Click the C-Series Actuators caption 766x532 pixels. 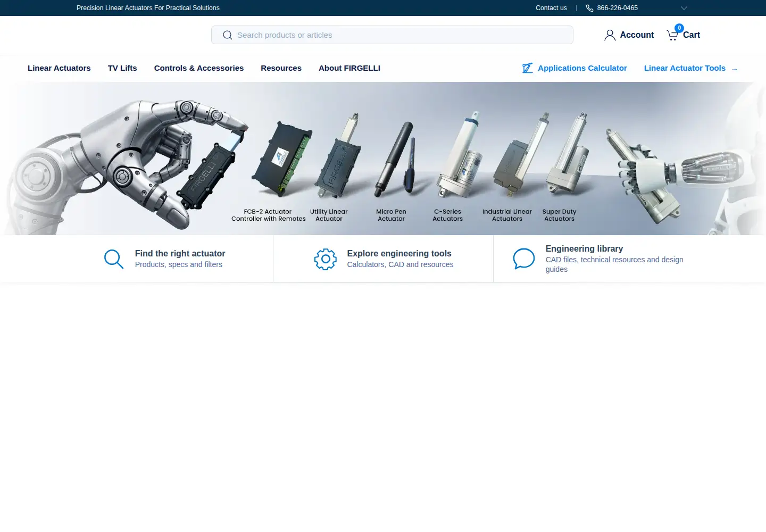coord(447,215)
